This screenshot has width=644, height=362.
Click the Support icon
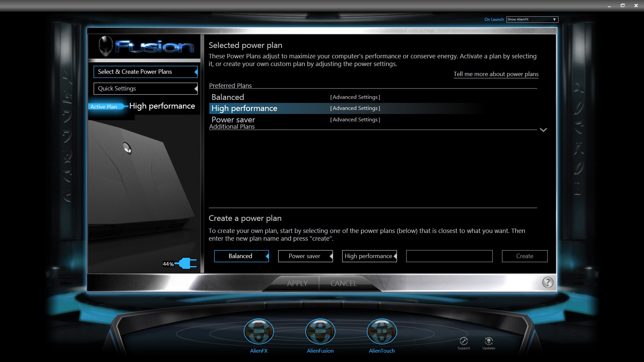tap(464, 342)
